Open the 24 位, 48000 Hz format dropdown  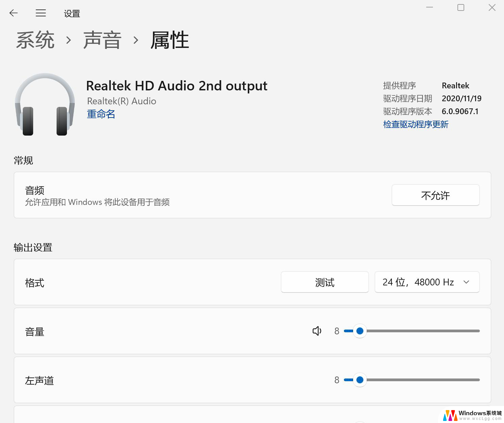[x=427, y=282]
